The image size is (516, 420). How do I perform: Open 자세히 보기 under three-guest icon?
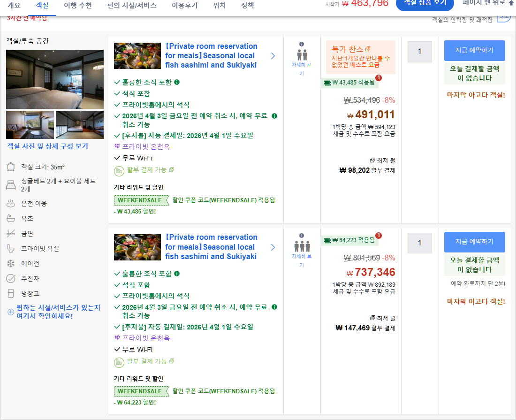tap(302, 260)
